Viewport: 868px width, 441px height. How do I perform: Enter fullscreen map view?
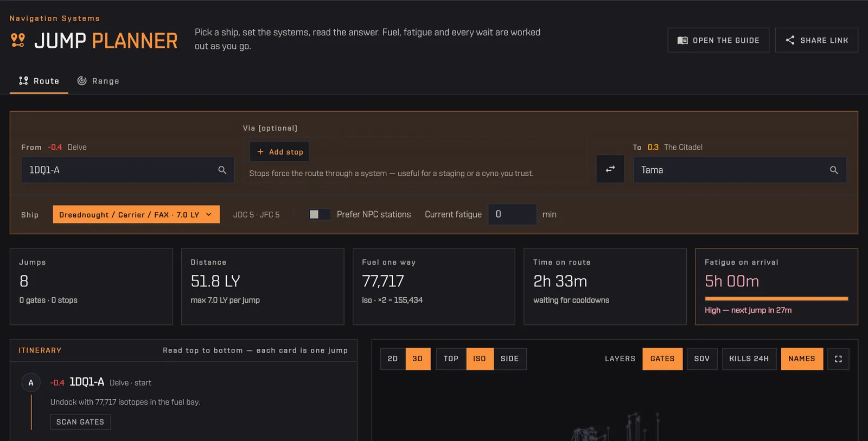(x=838, y=359)
